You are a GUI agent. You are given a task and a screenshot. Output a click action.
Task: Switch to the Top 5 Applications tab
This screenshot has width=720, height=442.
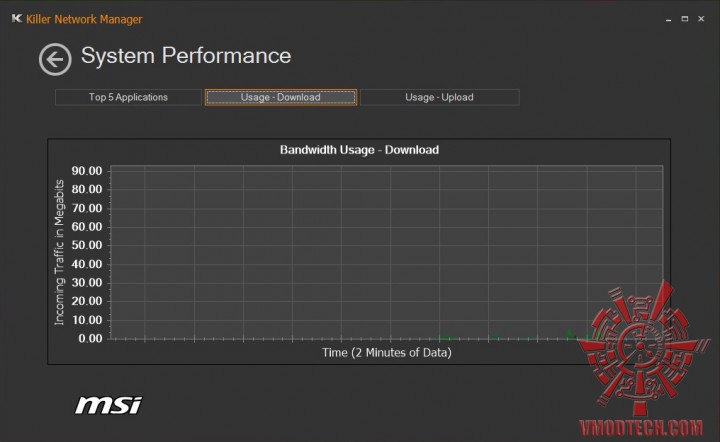point(128,97)
